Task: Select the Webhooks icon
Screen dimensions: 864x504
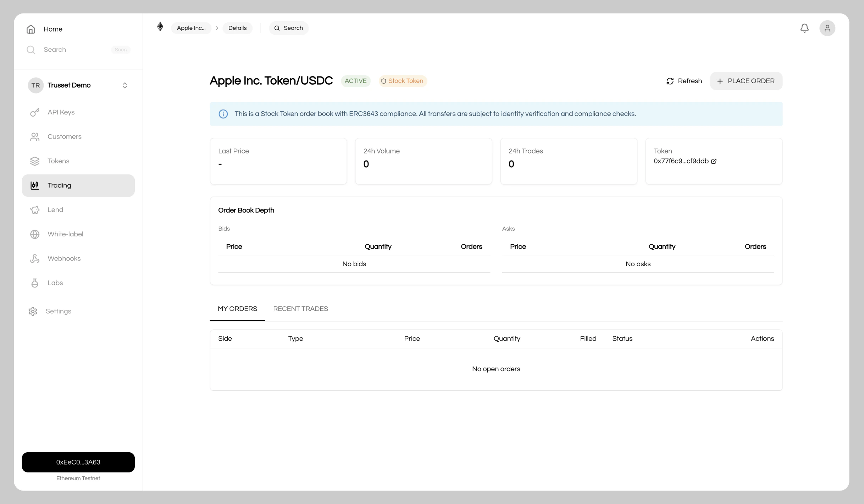Action: [x=34, y=258]
